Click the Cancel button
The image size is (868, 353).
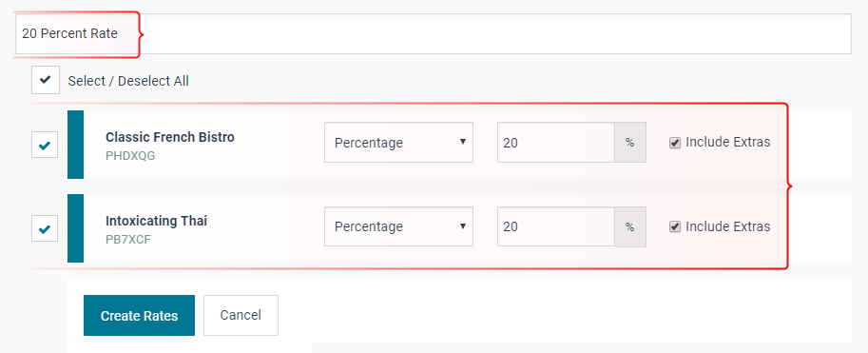(241, 315)
